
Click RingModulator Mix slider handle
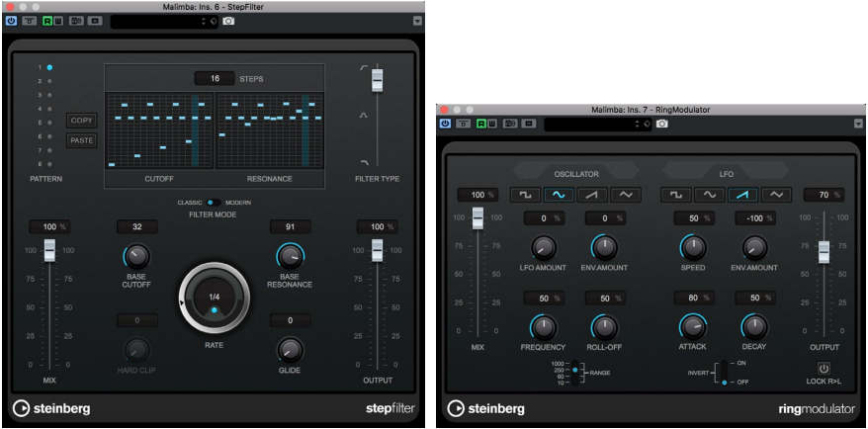(477, 218)
